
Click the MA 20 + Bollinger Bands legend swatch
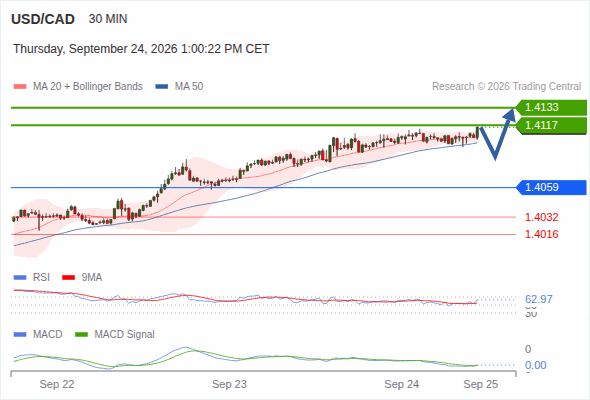20,87
